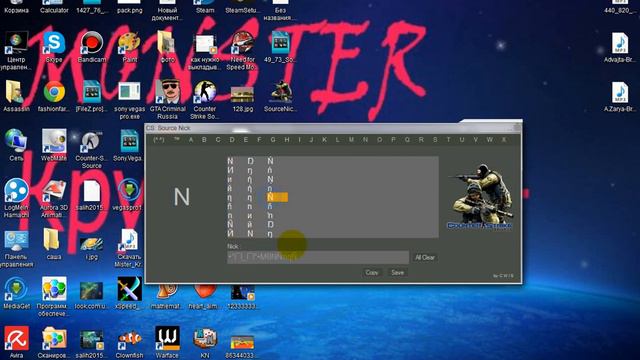This screenshot has width=640, height=360.
Task: Clear the nick with All Clear
Action: pos(425,258)
